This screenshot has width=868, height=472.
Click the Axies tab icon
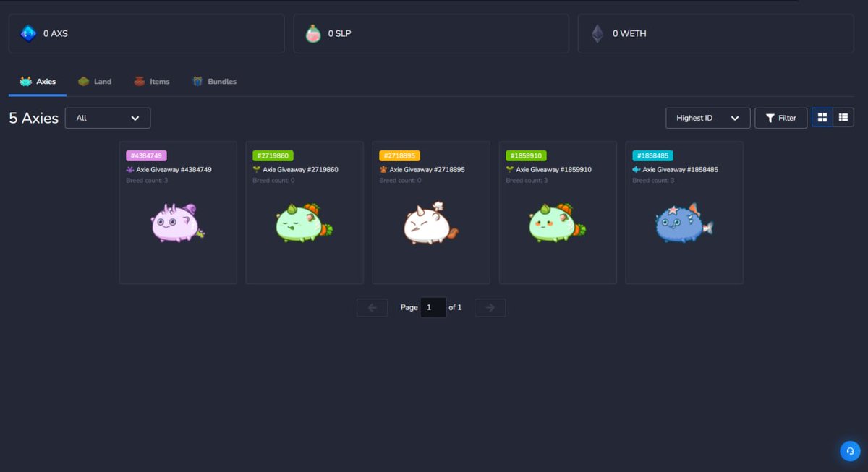click(x=25, y=82)
